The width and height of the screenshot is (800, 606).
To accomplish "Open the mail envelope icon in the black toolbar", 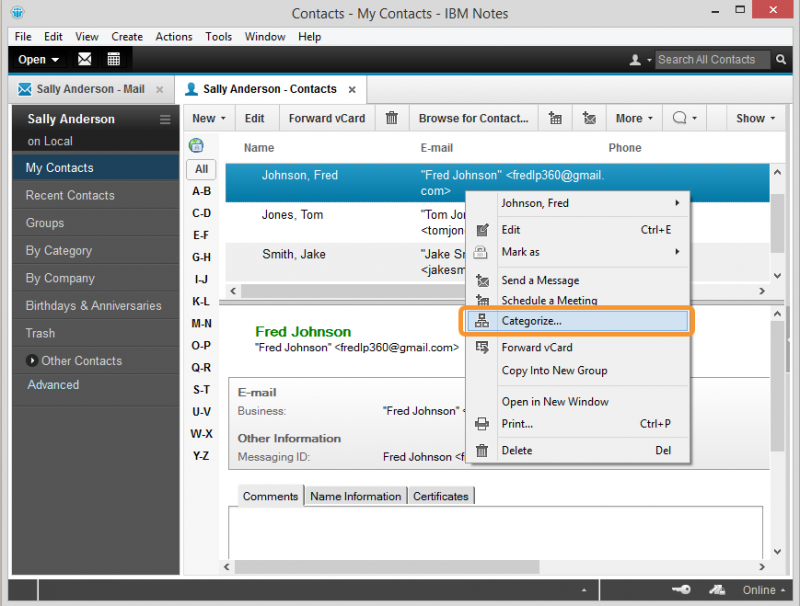I will [85, 59].
